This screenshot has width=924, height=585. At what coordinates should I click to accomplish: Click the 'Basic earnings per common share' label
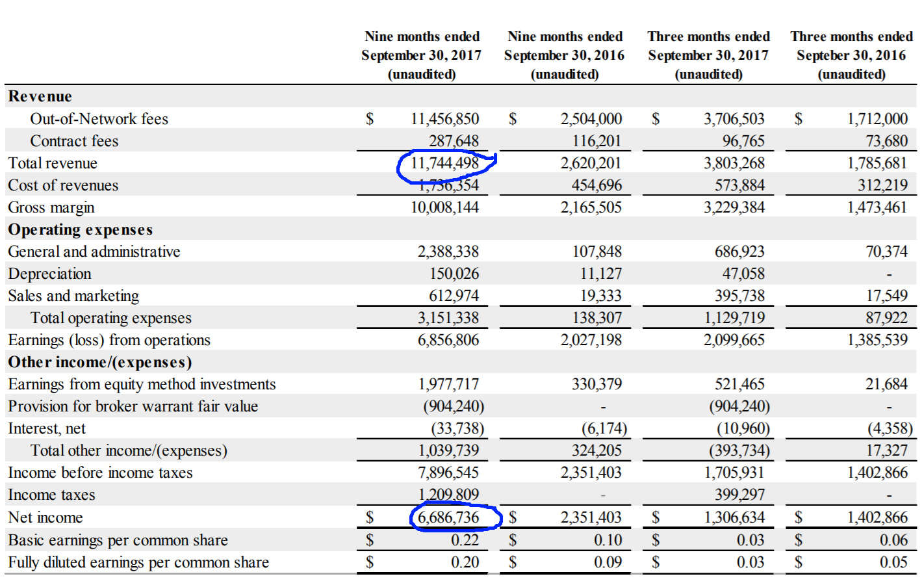click(118, 540)
